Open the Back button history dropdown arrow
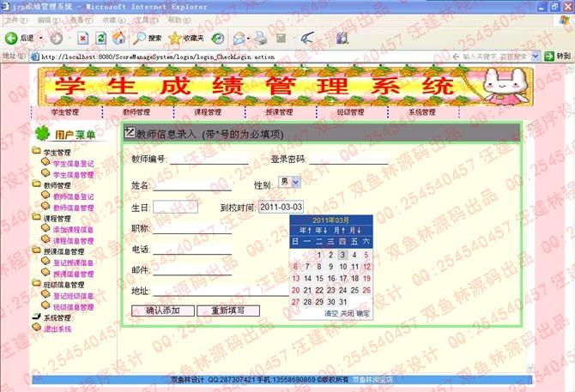Viewport: 575px width, 392px height. point(40,38)
